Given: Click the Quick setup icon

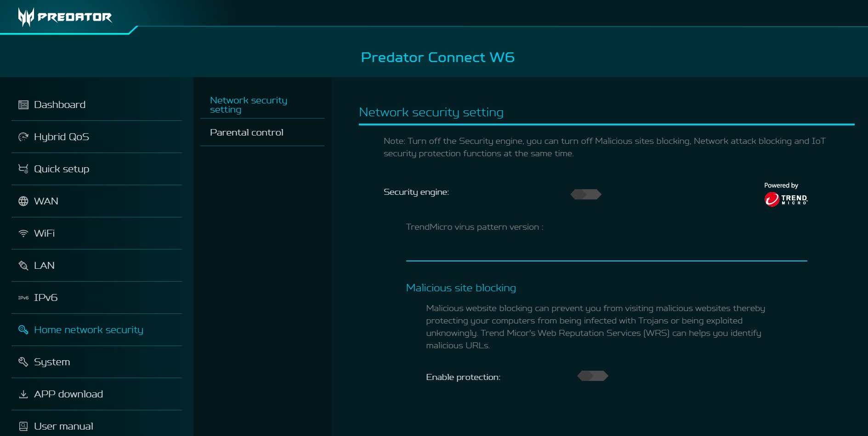Looking at the screenshot, I should coord(23,169).
